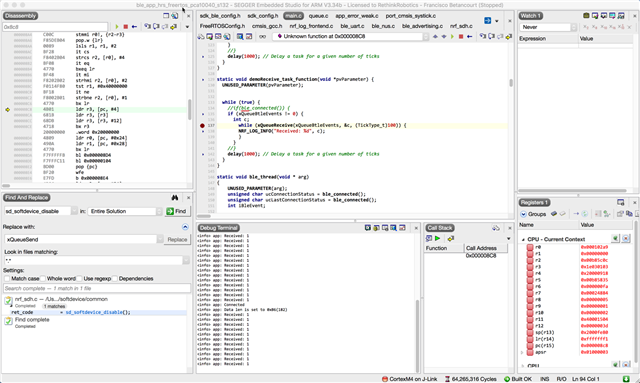Image resolution: width=640 pixels, height=383 pixels.
Task: Click glasses icon in editor toolbar
Action: tap(262, 37)
